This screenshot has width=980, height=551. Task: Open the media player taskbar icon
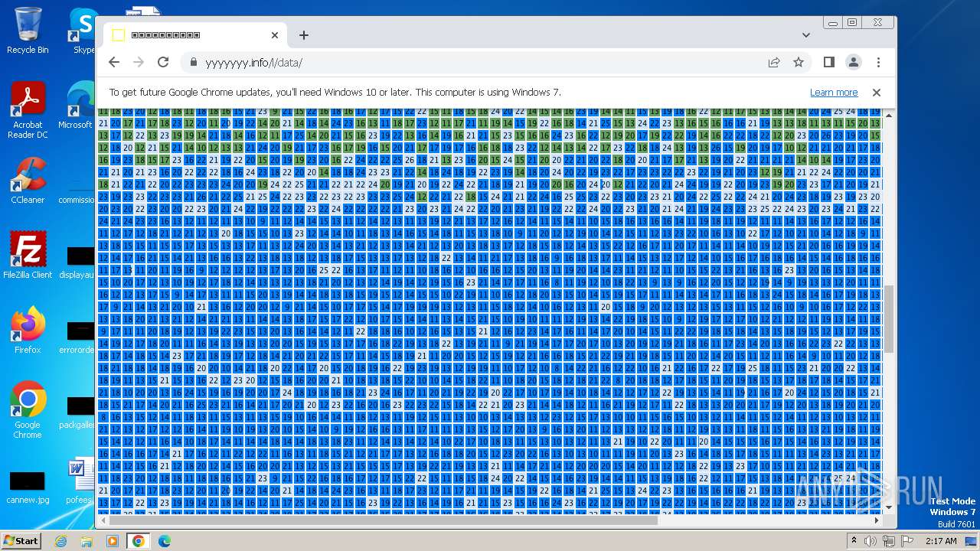[113, 541]
